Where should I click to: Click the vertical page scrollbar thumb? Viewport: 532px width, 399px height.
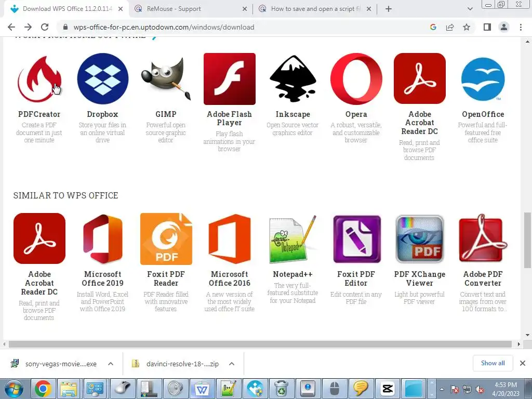[x=527, y=240]
